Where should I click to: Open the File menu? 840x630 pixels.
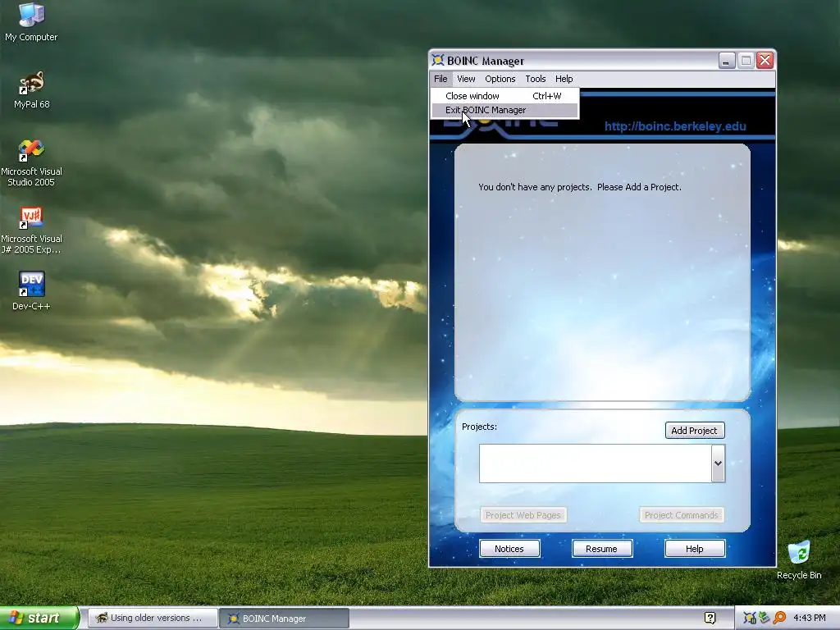pyautogui.click(x=441, y=79)
